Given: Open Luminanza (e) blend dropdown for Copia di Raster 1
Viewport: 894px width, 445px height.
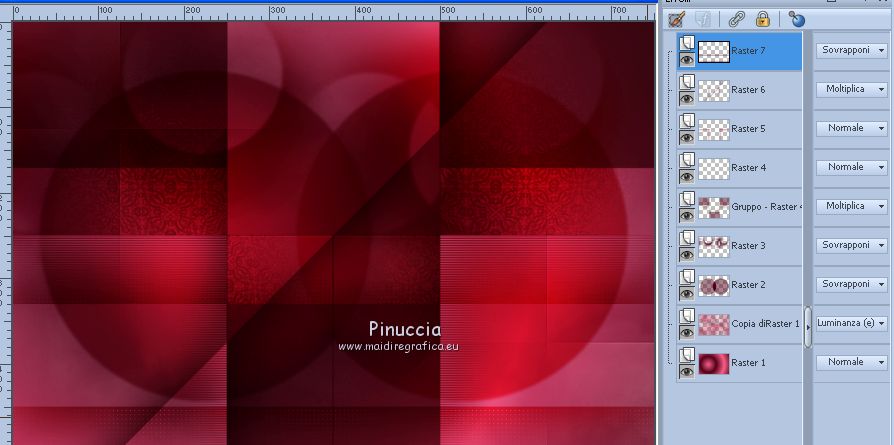Looking at the screenshot, I should (x=852, y=323).
